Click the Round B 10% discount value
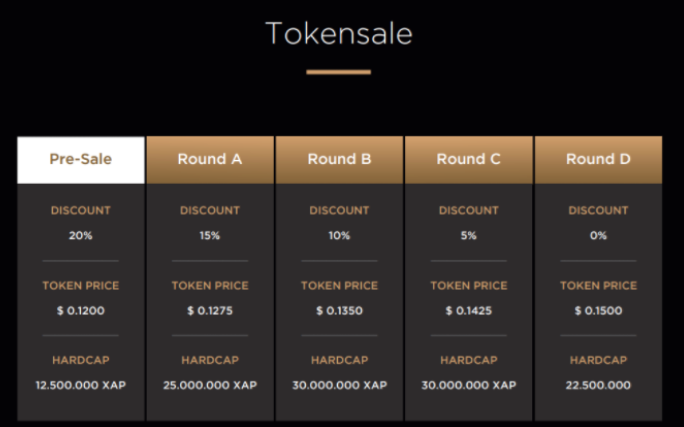 (340, 236)
